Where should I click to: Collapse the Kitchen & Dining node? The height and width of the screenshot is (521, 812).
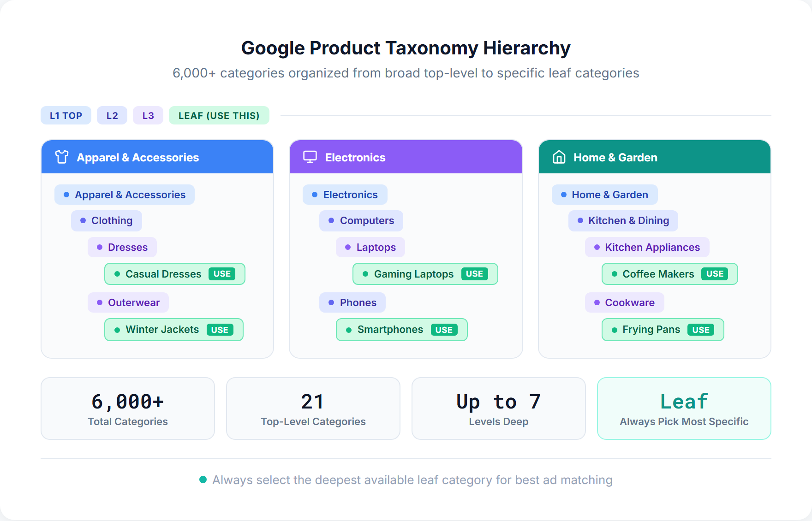click(623, 220)
